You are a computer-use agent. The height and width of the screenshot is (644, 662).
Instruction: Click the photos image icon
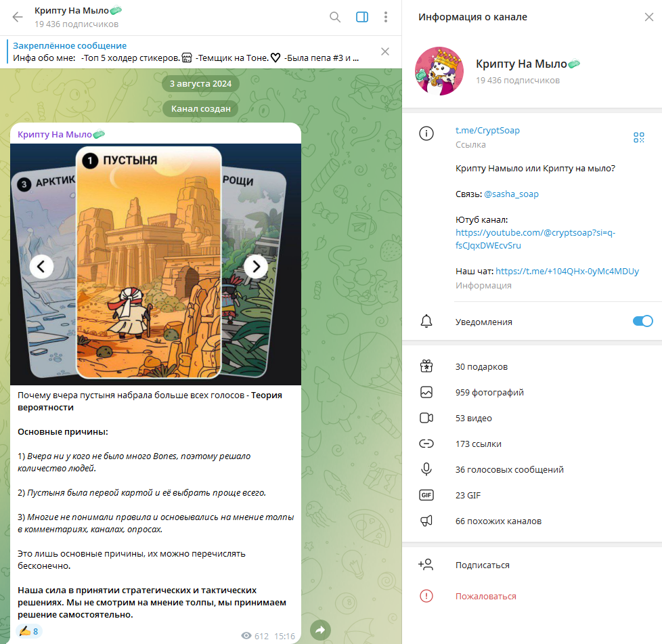point(426,392)
